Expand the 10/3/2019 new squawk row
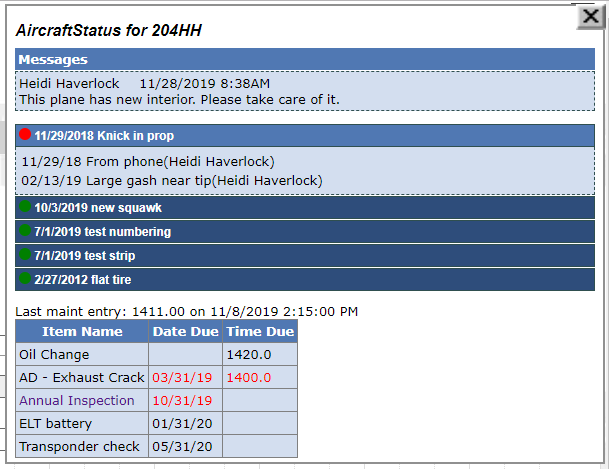This screenshot has width=609, height=469. coord(305,208)
